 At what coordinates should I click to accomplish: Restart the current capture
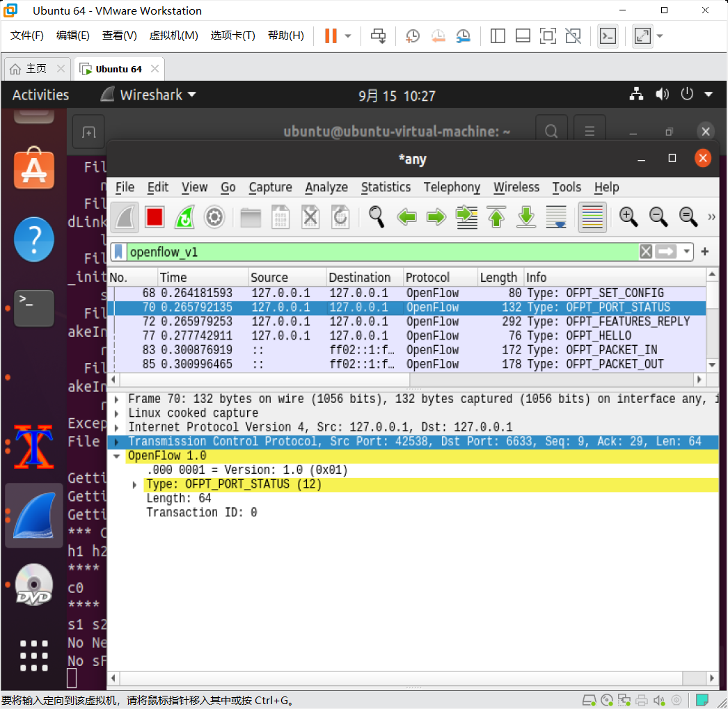point(184,217)
